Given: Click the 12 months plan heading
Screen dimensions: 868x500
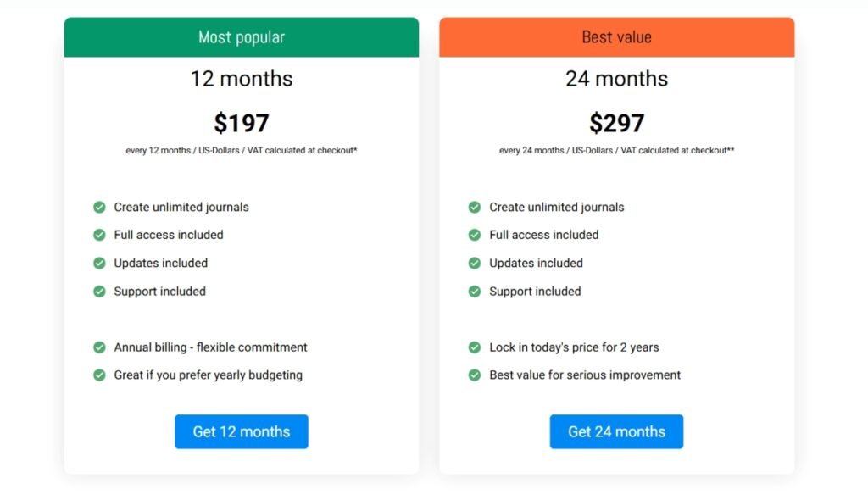Looking at the screenshot, I should click(x=242, y=79).
